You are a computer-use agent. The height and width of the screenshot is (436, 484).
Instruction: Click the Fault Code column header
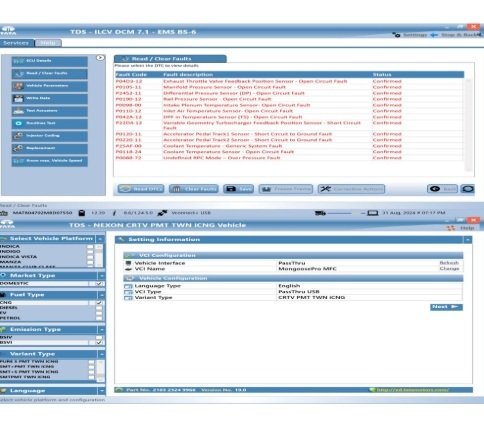pyautogui.click(x=131, y=75)
